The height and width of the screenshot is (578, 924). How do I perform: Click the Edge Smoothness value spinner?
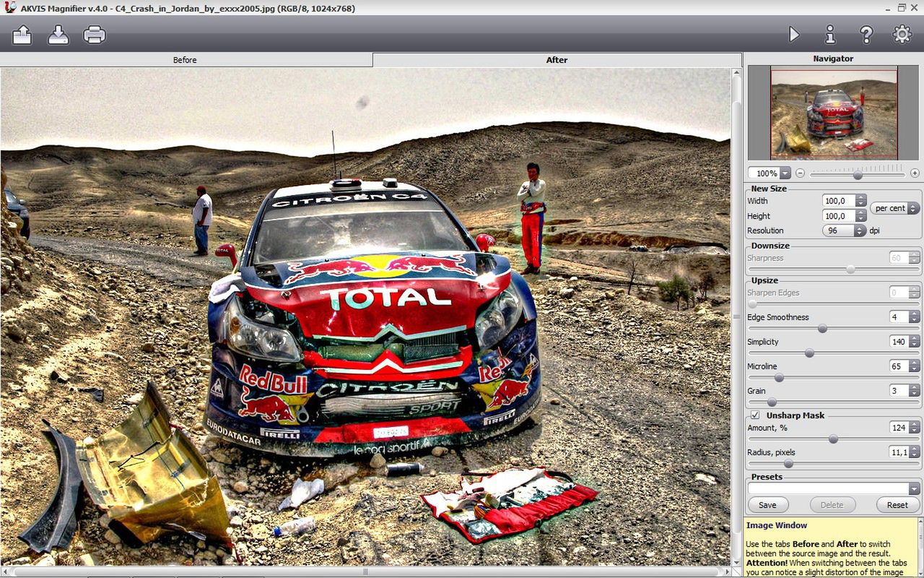pos(915,317)
